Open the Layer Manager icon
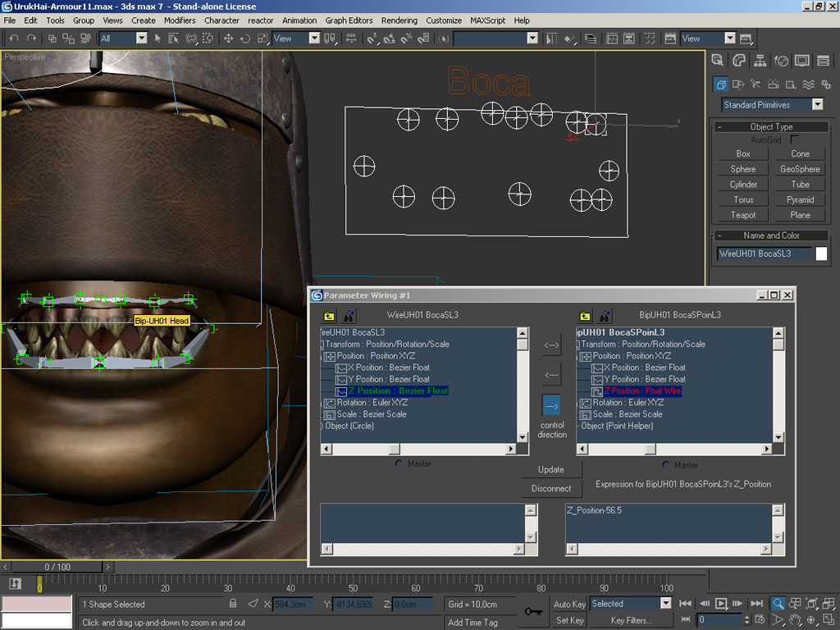This screenshot has height=630, width=840. [x=591, y=39]
